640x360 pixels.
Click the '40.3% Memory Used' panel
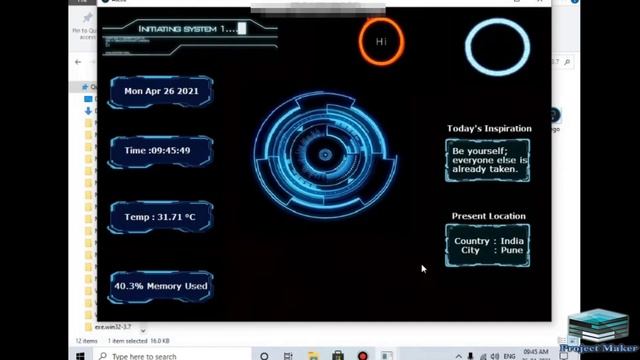tap(161, 287)
